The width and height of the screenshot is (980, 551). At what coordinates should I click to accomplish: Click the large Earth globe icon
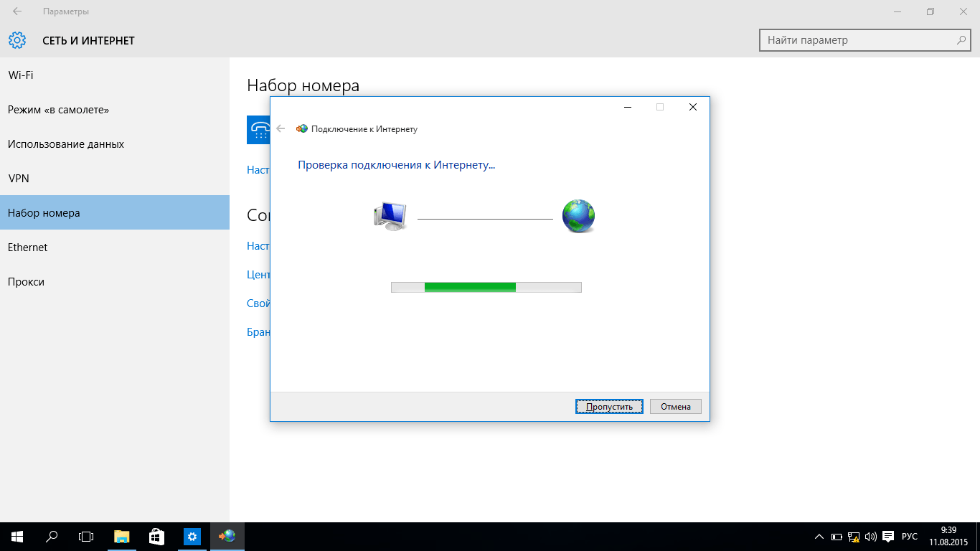coord(579,216)
